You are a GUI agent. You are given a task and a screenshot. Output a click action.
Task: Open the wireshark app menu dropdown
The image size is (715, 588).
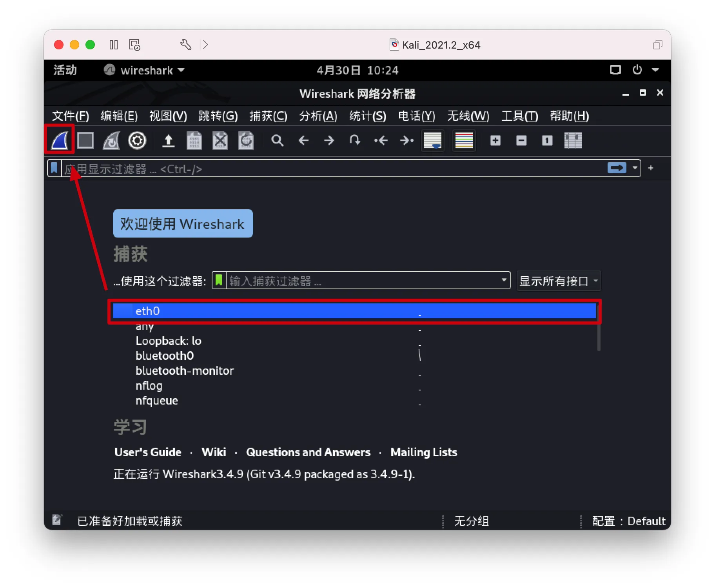tap(144, 70)
